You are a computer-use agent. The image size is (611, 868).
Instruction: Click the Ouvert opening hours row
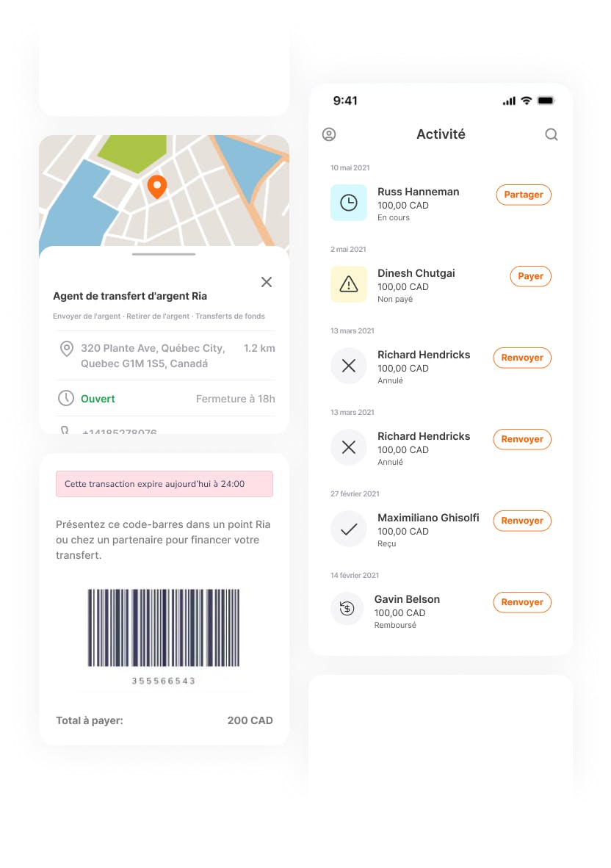[x=165, y=399]
